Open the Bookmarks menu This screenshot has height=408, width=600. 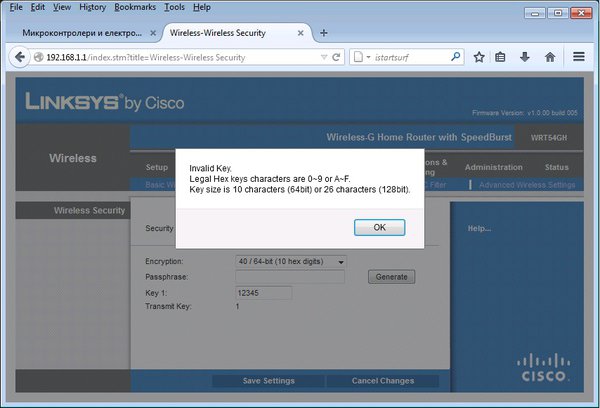(x=135, y=7)
